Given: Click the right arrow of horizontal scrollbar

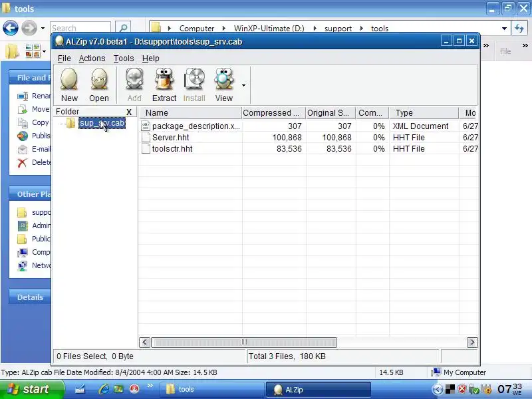Looking at the screenshot, I should click(472, 342).
